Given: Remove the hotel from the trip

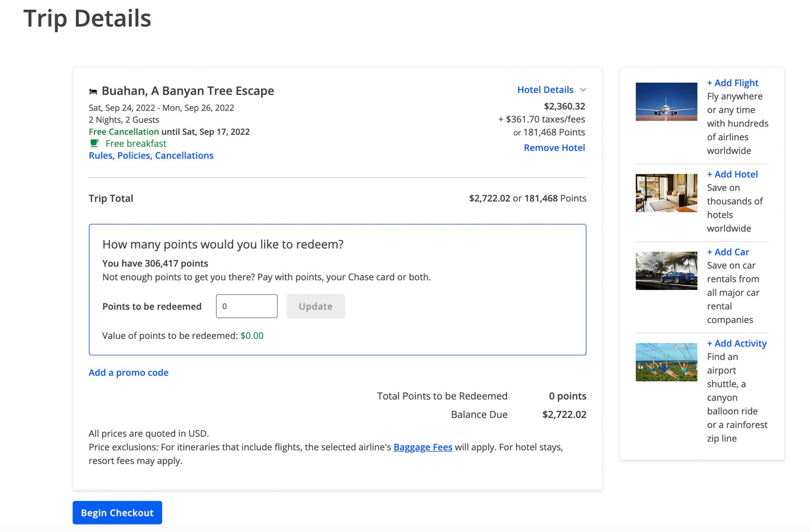Looking at the screenshot, I should coord(554,148).
